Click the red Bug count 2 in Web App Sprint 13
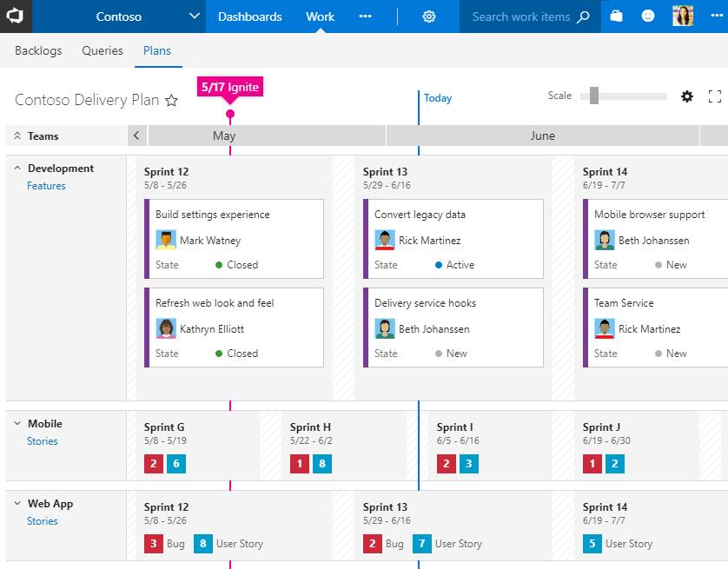Viewport: 728px width, 569px height. [373, 544]
